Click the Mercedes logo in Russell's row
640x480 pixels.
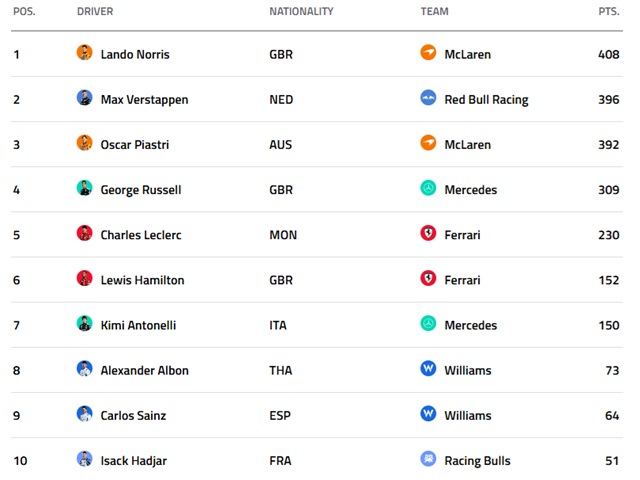tap(428, 188)
